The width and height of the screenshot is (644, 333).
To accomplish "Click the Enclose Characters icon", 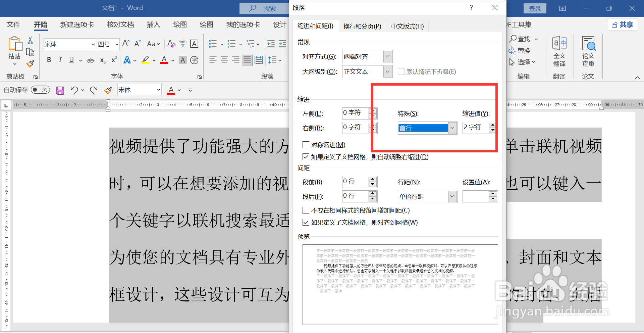I will tap(194, 60).
